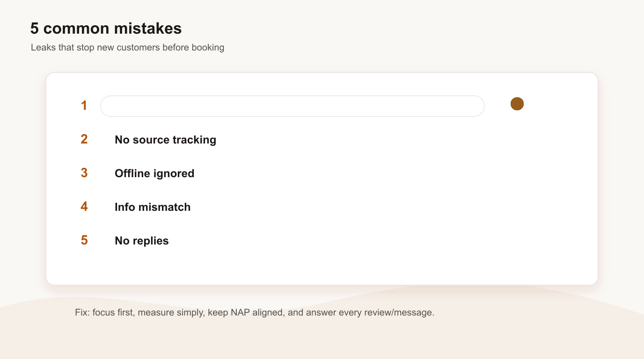644x359 pixels.
Task: Click the "Fix:" label in the footer note
Action: pos(82,312)
